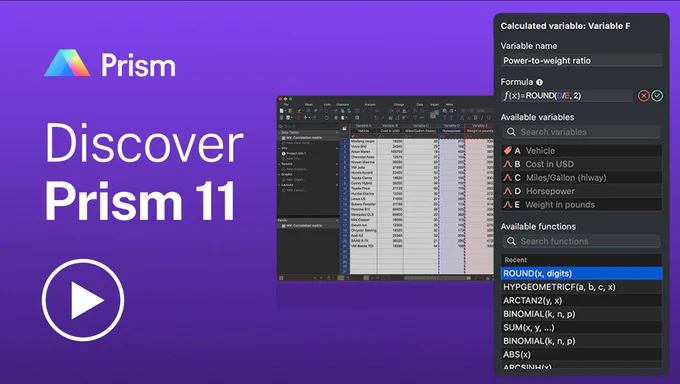
Task: Select the Variable C column header
Action: click(x=421, y=125)
